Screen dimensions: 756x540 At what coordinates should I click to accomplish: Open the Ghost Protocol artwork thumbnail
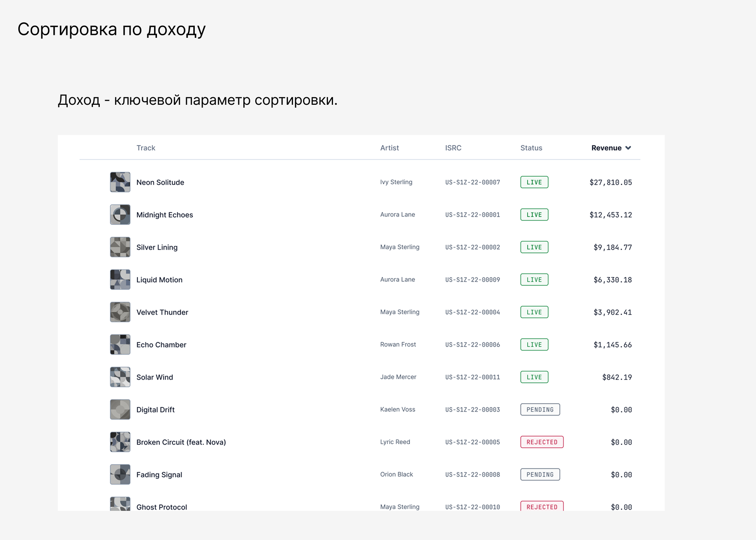coord(120,504)
